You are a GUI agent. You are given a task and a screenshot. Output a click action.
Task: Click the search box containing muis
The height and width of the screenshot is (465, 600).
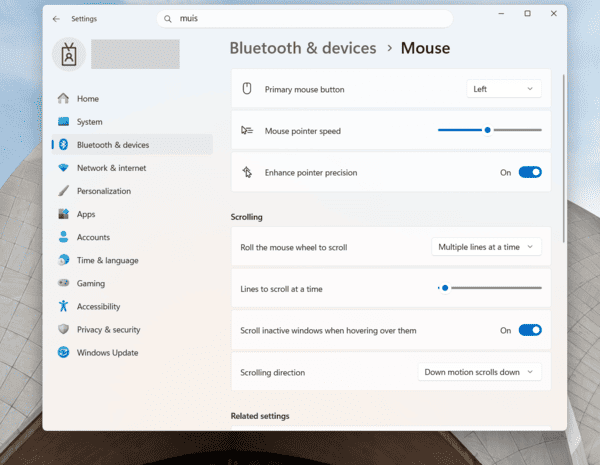[x=305, y=19]
